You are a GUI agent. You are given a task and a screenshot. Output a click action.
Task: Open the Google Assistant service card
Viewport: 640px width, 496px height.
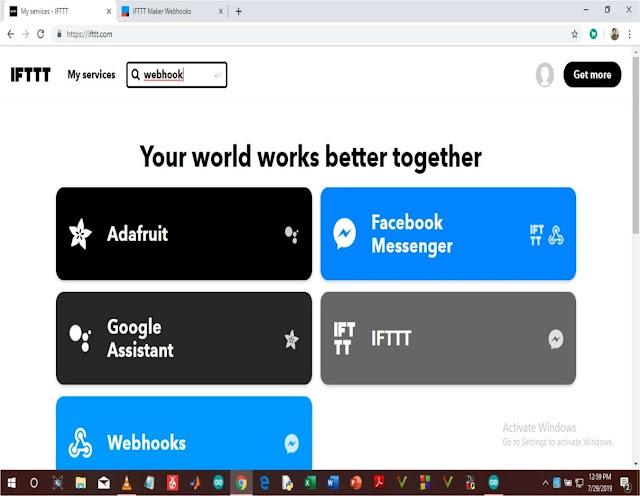[184, 338]
